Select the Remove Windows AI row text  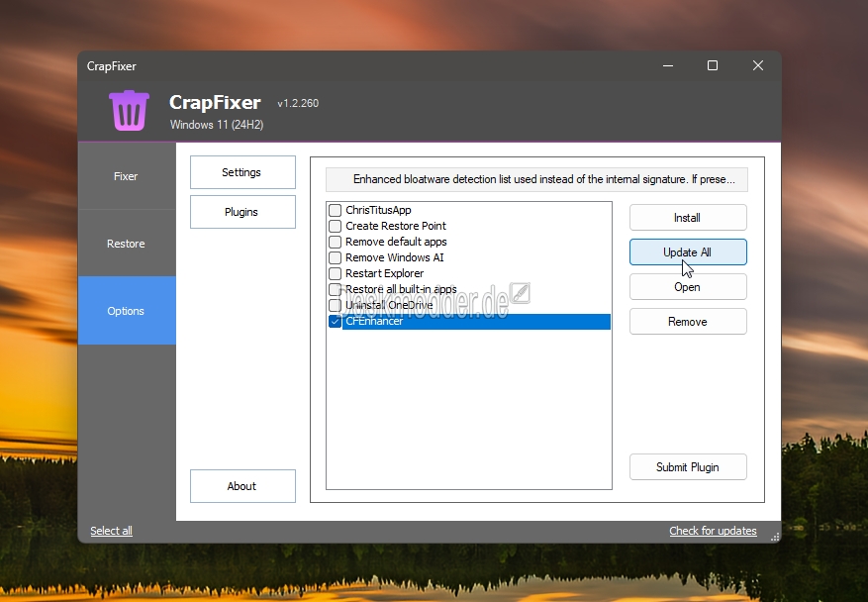(395, 257)
